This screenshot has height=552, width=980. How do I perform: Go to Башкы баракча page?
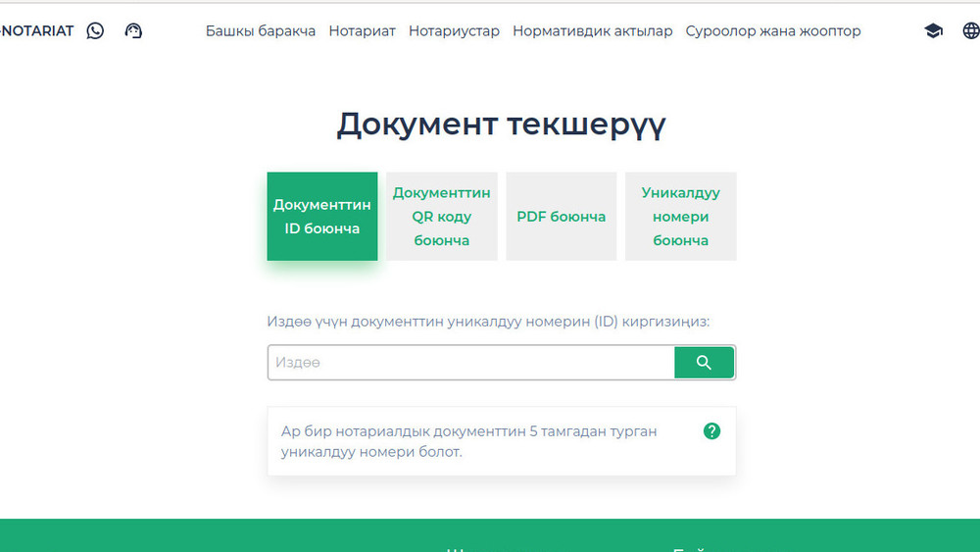[x=260, y=30]
